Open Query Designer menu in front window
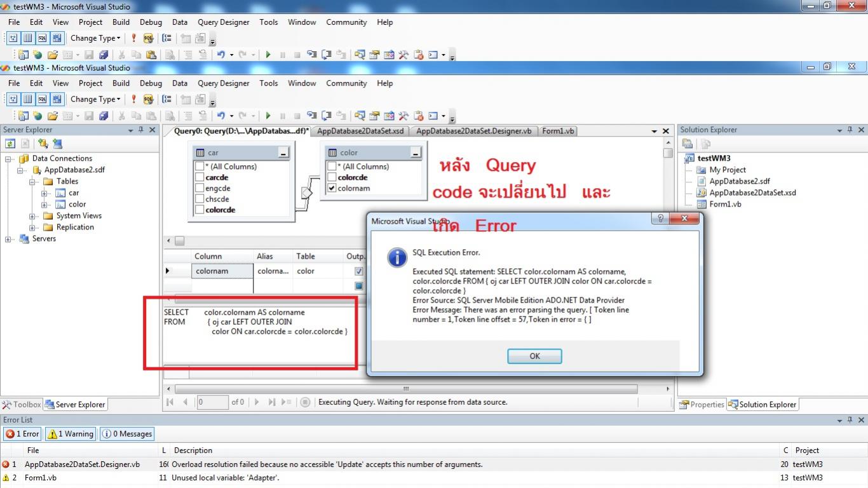868x488 pixels. click(224, 83)
